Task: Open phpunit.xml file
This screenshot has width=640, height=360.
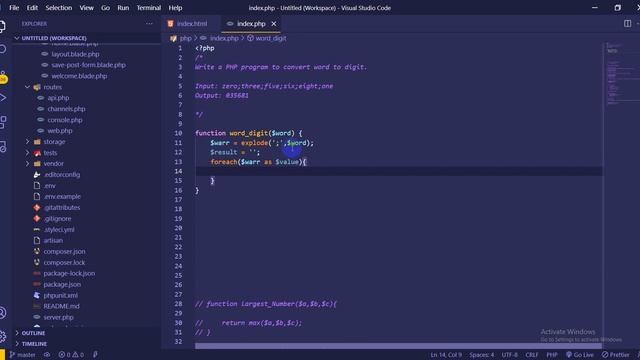Action: coord(60,296)
